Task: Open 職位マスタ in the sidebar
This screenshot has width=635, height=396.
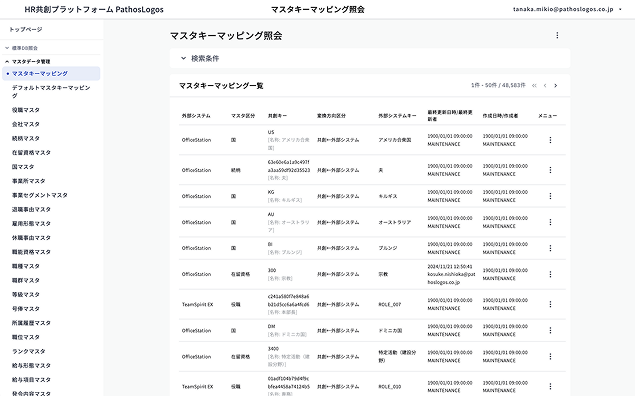Action: (x=26, y=337)
